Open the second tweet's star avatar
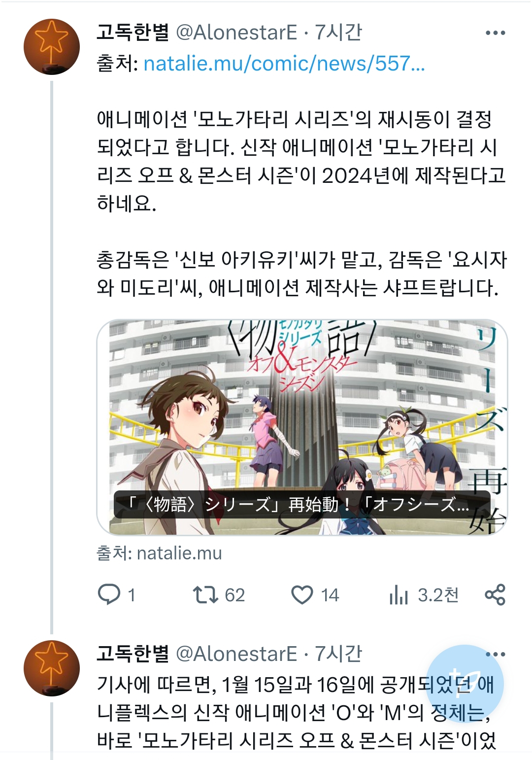This screenshot has width=532, height=760. tap(52, 668)
